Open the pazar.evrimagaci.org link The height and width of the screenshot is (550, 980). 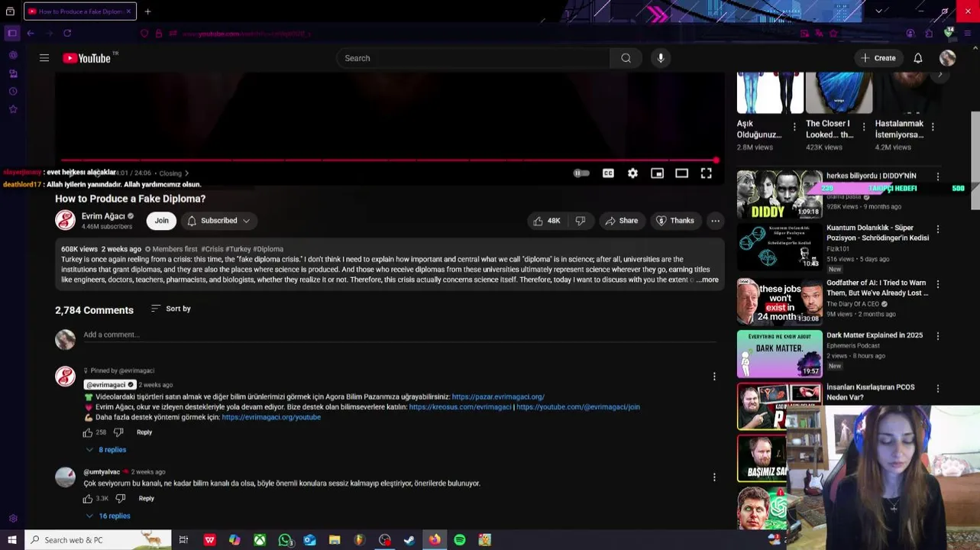498,397
